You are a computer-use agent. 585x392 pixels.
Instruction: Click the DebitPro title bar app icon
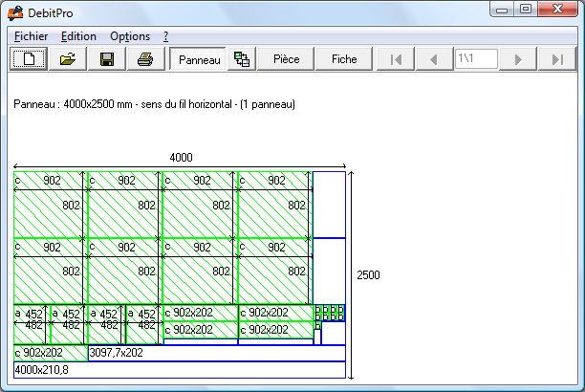15,13
